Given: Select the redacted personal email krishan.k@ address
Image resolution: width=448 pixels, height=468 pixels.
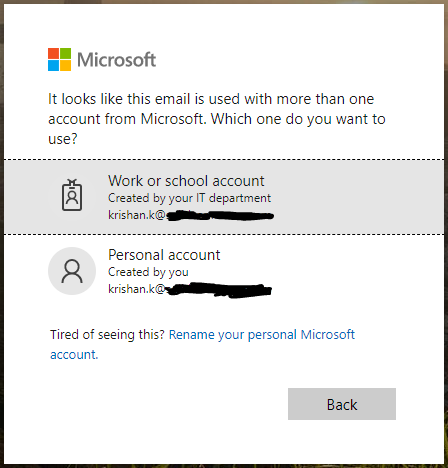Looking at the screenshot, I should pos(190,289).
